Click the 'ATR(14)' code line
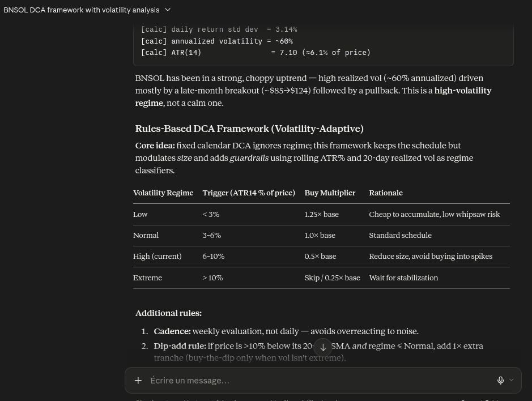This screenshot has height=401, width=532. tap(256, 53)
